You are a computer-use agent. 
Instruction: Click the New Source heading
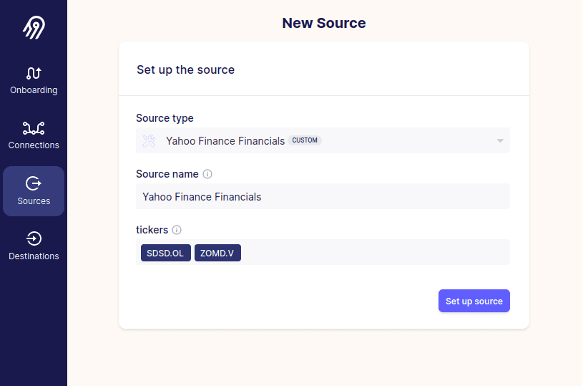(x=323, y=23)
